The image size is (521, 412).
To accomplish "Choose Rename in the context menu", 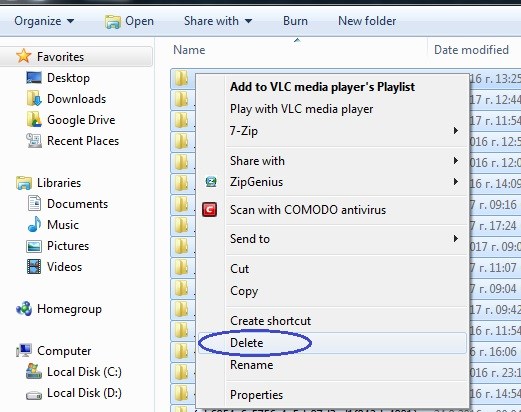I will click(251, 365).
